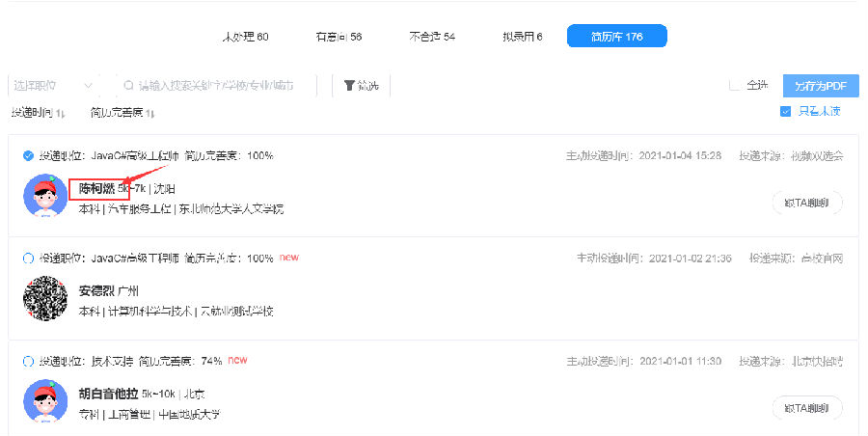The height and width of the screenshot is (436, 868).
Task: Open the resume of 安德烈
Action: point(96,291)
